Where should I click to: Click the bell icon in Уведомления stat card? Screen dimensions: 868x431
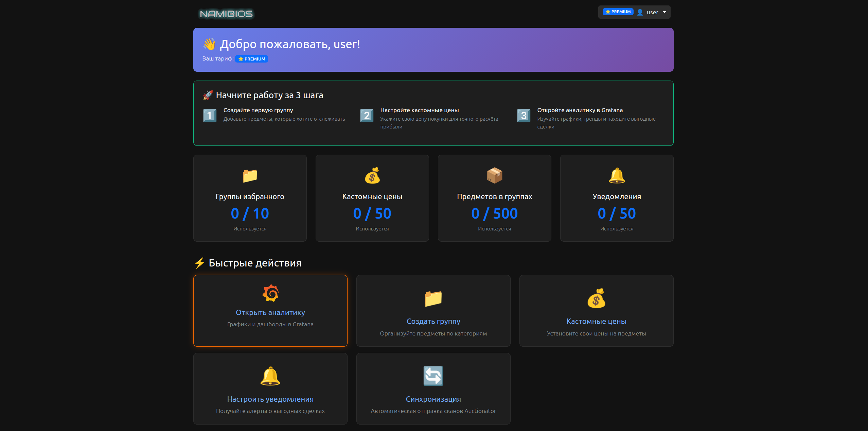pyautogui.click(x=617, y=176)
